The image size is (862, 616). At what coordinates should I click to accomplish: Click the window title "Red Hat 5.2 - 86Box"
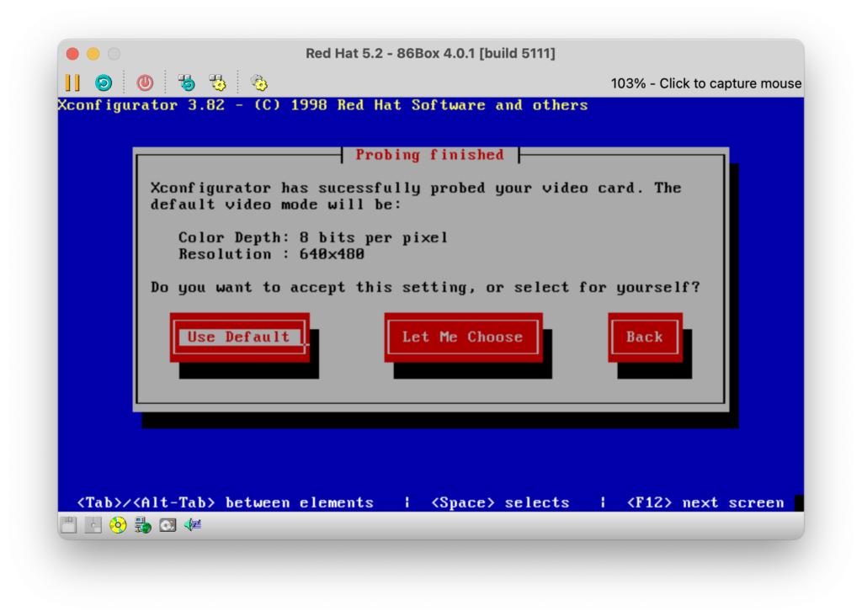click(430, 53)
